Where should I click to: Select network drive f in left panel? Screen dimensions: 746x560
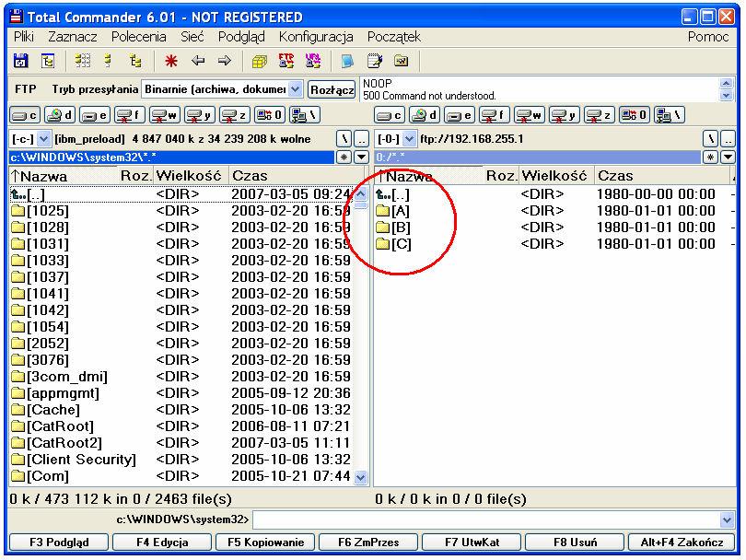130,115
